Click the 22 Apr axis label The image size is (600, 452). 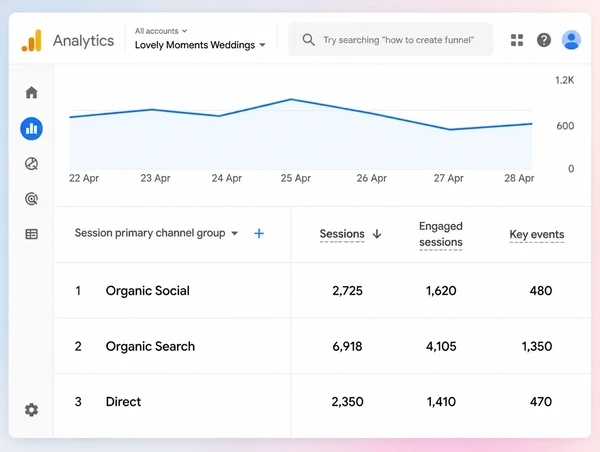click(x=84, y=178)
